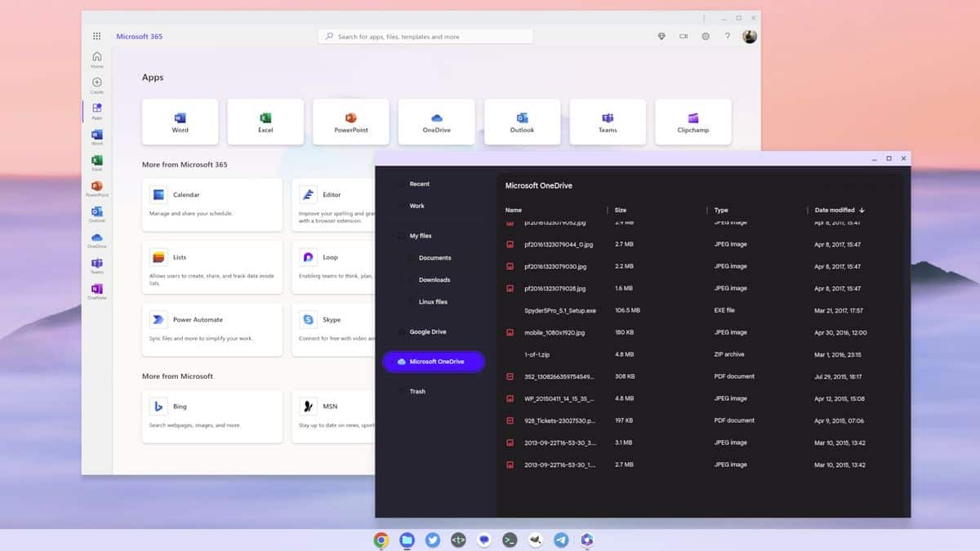Open Word from the left sidebar
The height and width of the screenshot is (551, 980).
pos(96,136)
